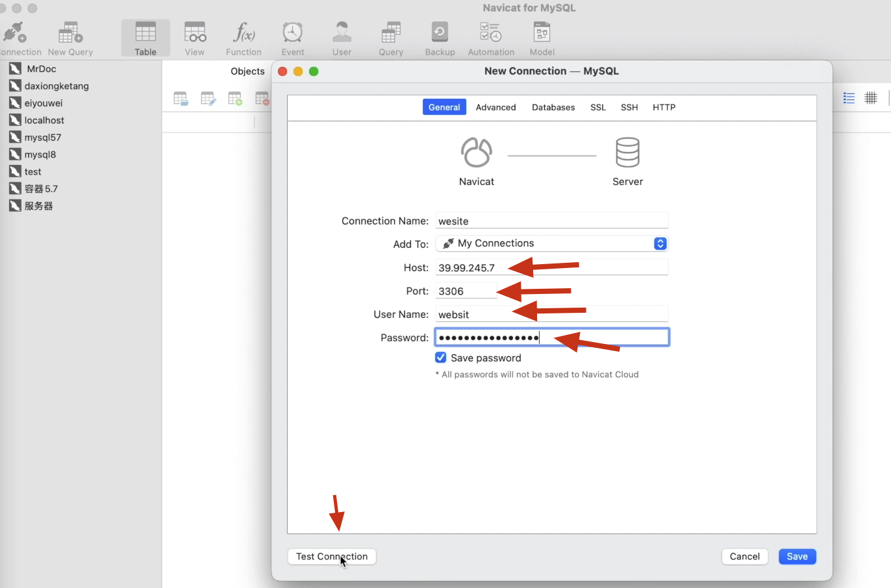Open the Backup toolbar icon

tap(440, 39)
